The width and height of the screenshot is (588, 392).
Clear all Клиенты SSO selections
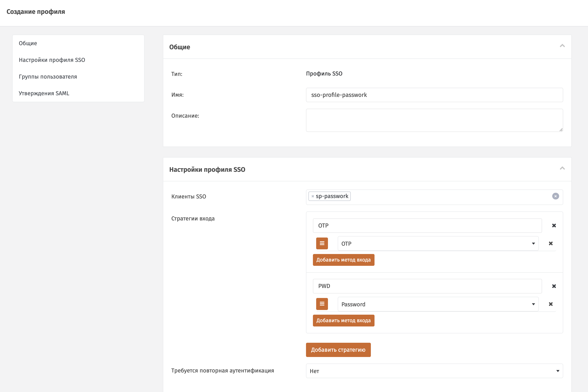coord(555,196)
